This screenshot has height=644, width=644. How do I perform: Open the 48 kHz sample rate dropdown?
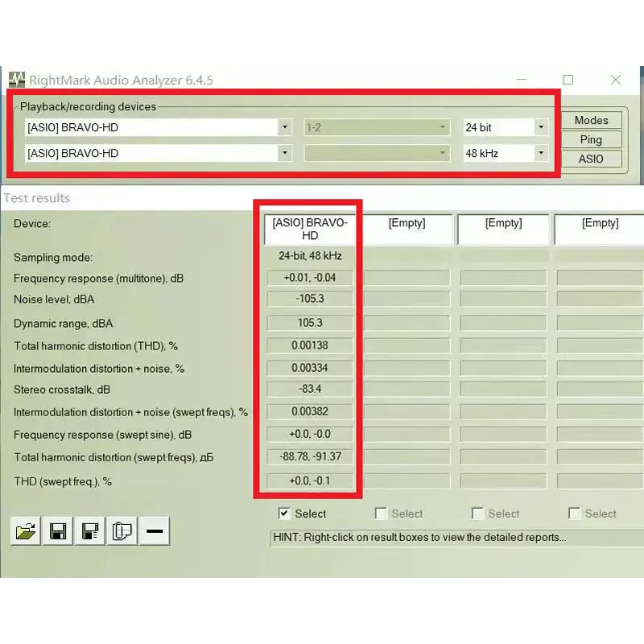(x=541, y=153)
